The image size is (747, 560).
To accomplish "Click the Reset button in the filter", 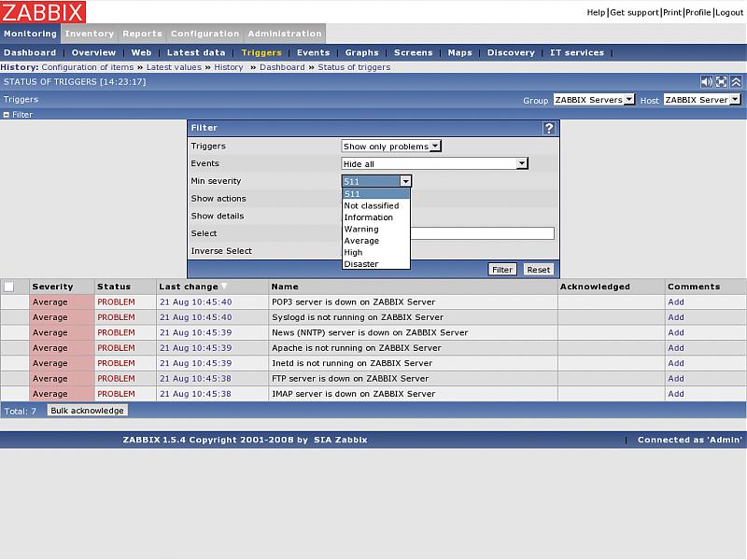I will click(x=538, y=269).
